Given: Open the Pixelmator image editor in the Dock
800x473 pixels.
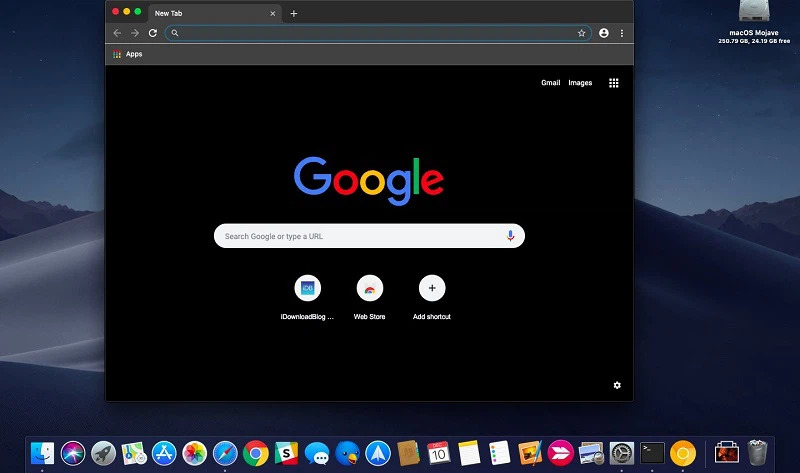Looking at the screenshot, I should 530,453.
